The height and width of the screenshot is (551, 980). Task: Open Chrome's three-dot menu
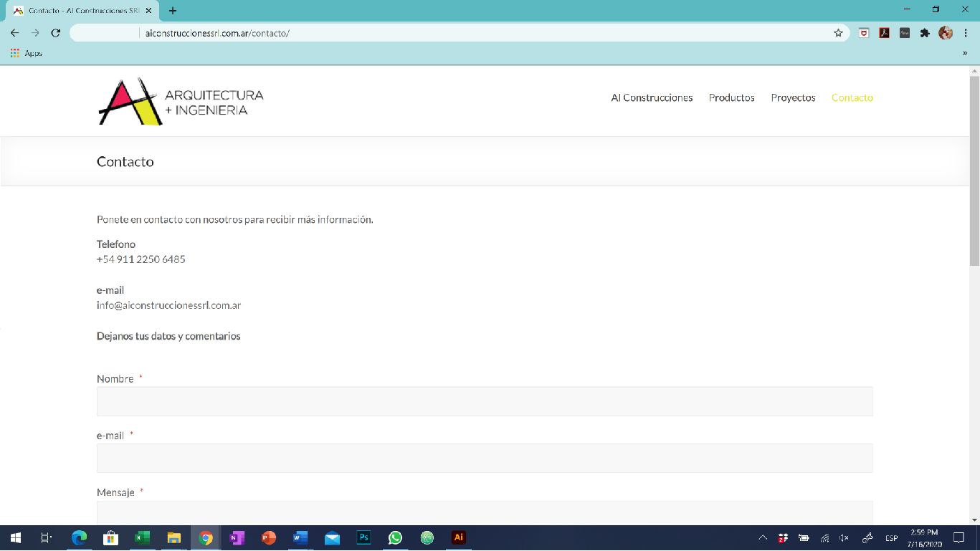tap(965, 33)
